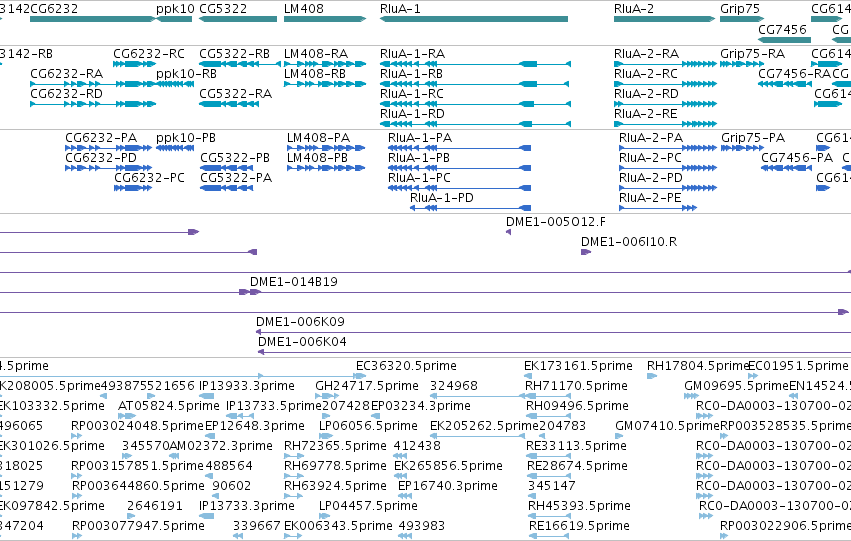Select the LM408-RA transcript
This screenshot has width=851, height=541.
pyautogui.click(x=325, y=64)
